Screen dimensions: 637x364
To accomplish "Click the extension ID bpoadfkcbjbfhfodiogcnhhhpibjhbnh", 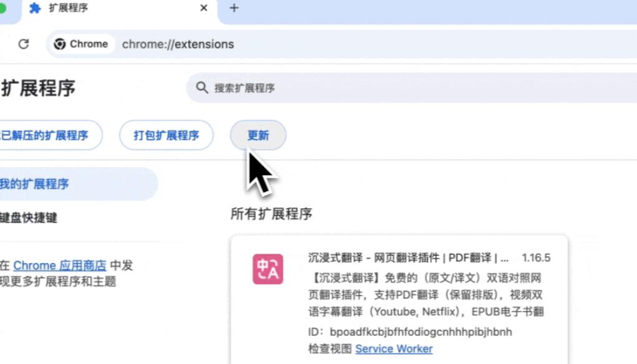I will (421, 332).
